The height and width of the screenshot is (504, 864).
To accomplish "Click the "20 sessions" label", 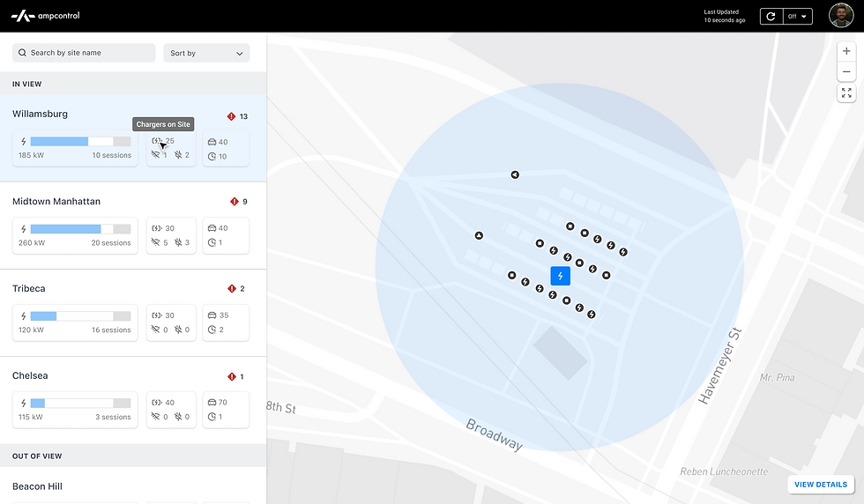I will pos(111,243).
